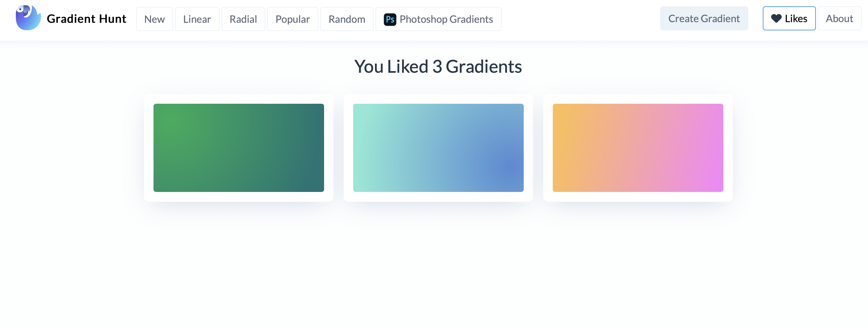This screenshot has width=868, height=327.
Task: Browse Random gradients
Action: click(347, 19)
